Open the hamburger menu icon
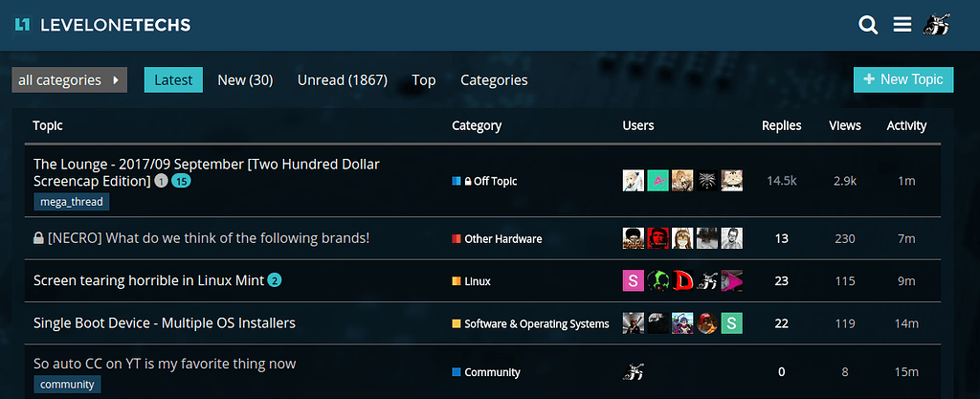The image size is (980, 399). pyautogui.click(x=902, y=24)
